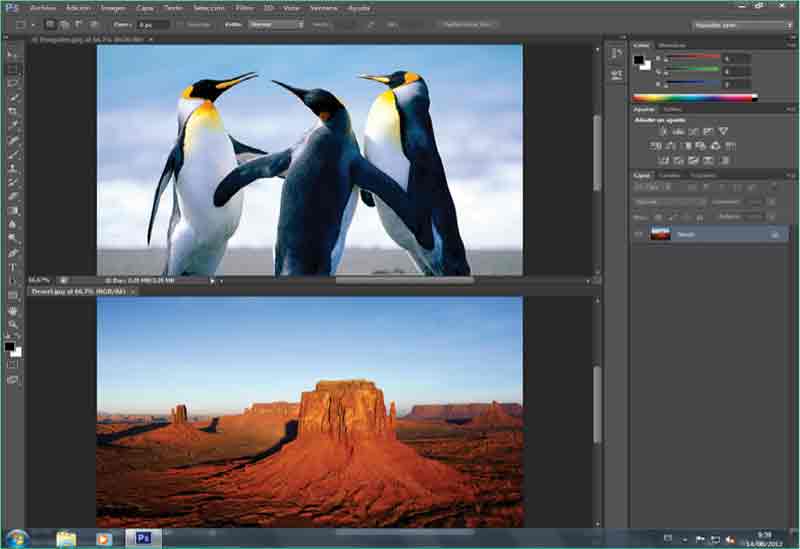Image resolution: width=800 pixels, height=549 pixels.
Task: Click the color spectrum ramp in Color panel
Action: click(x=692, y=97)
